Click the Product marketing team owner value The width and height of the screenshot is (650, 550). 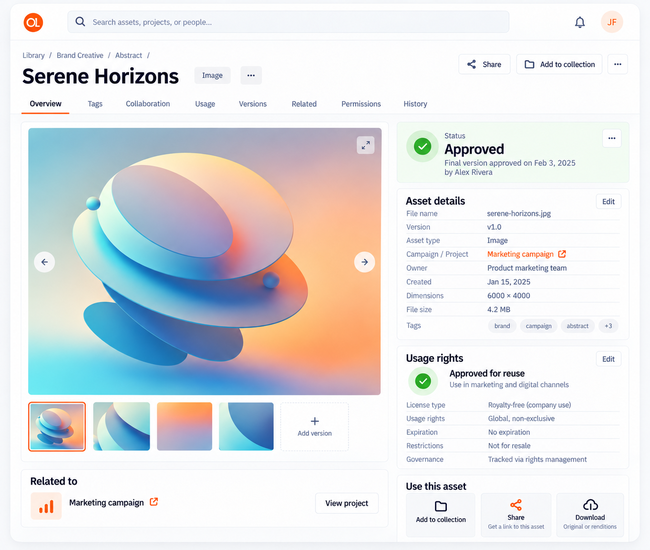click(527, 268)
